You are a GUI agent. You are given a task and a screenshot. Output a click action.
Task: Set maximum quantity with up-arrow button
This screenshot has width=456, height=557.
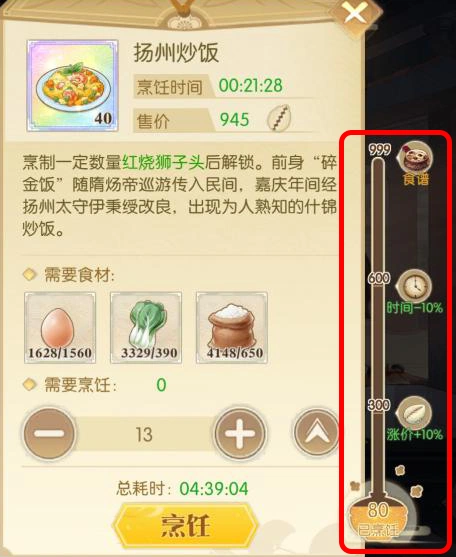pos(316,434)
